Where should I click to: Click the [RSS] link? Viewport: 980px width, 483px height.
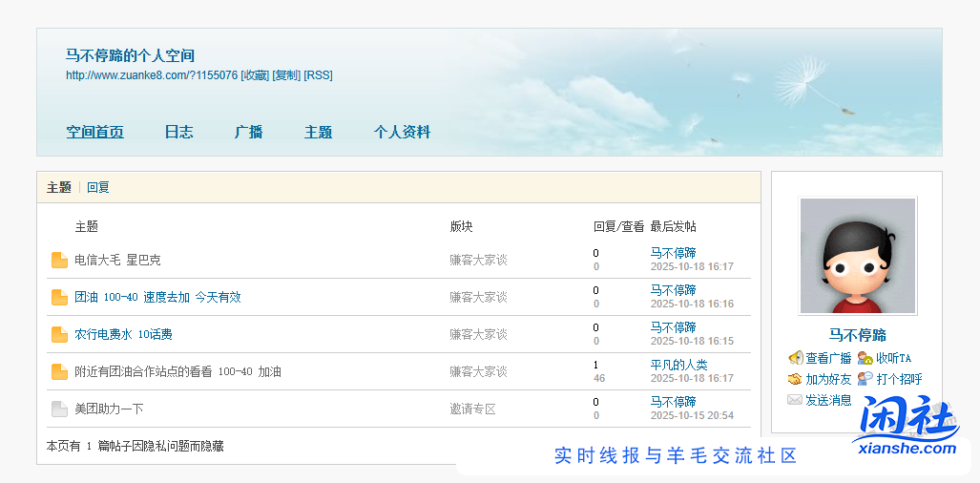[318, 75]
